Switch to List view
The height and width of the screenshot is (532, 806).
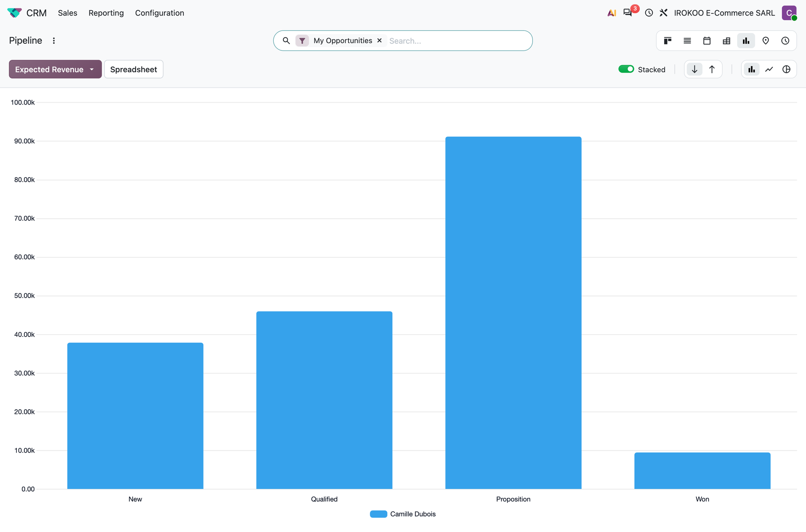coord(687,41)
